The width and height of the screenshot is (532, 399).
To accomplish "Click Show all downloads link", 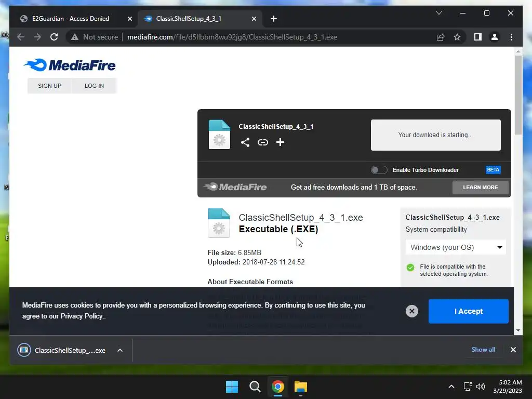I will pyautogui.click(x=483, y=350).
